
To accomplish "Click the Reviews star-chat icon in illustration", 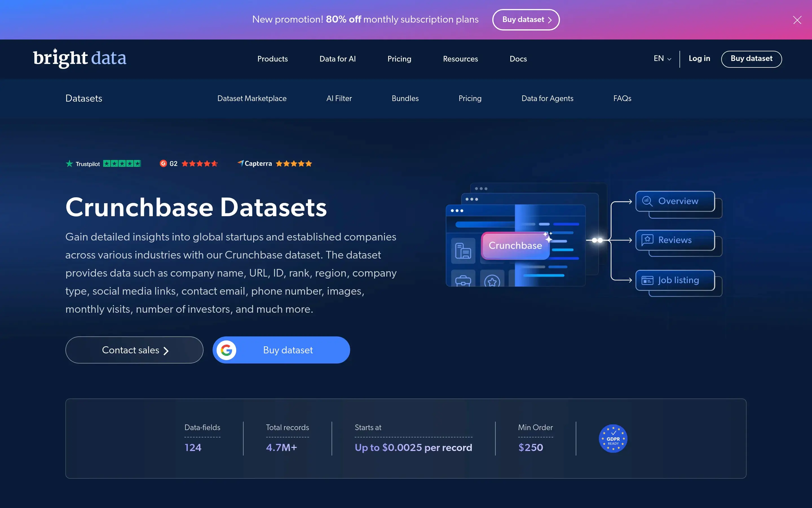I will (x=647, y=240).
